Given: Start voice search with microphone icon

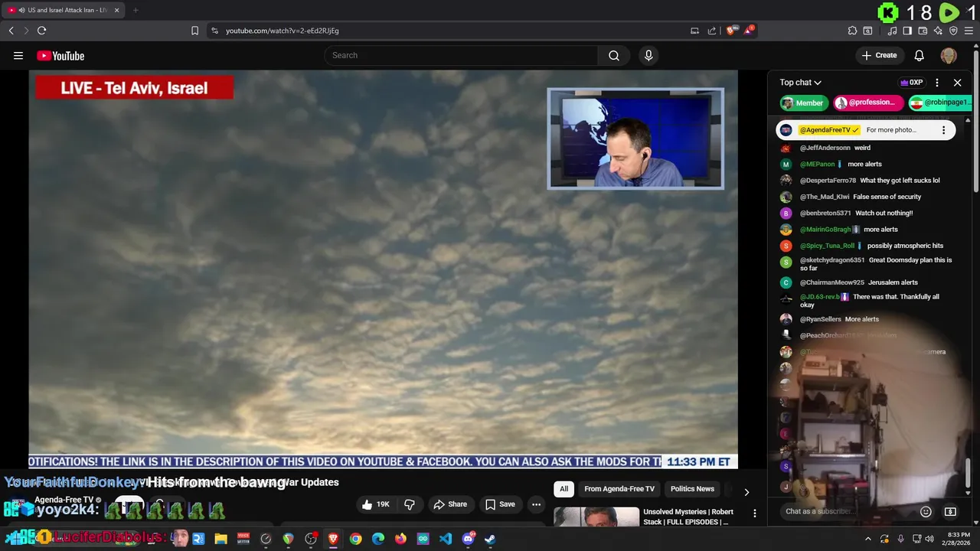Looking at the screenshot, I should point(648,55).
